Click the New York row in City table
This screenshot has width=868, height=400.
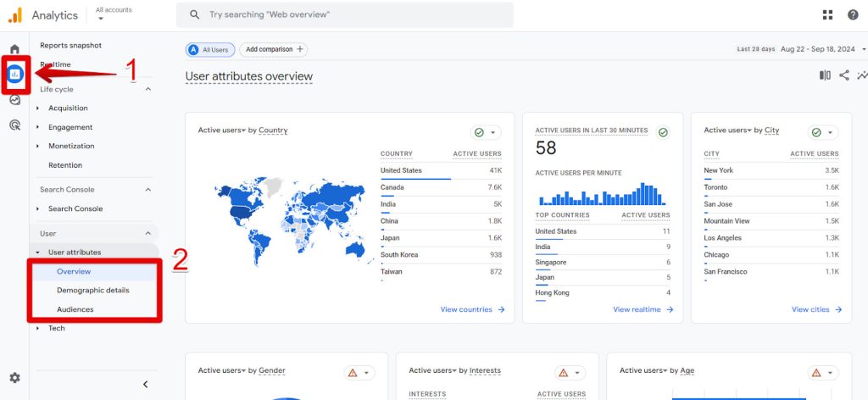click(771, 170)
